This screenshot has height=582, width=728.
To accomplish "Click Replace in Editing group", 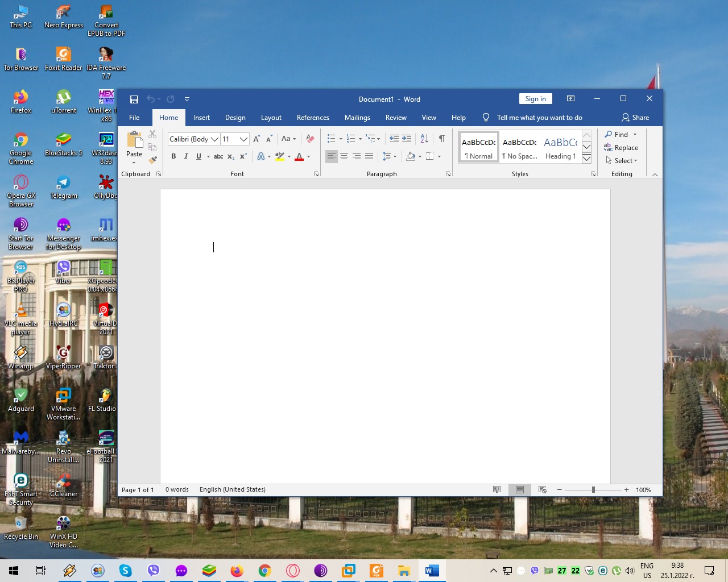I will point(621,148).
